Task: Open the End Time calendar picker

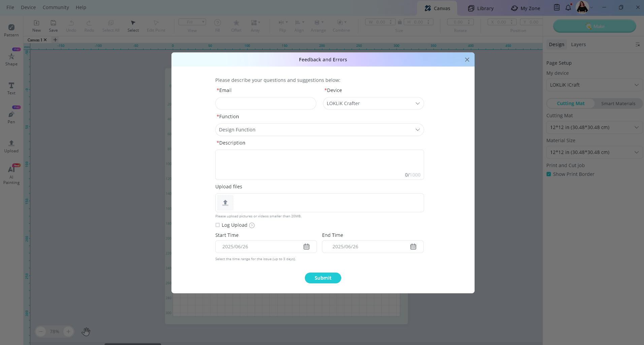Action: click(x=413, y=247)
